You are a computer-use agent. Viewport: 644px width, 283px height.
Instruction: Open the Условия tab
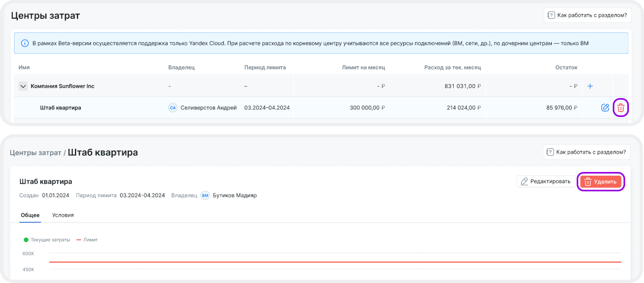[63, 215]
